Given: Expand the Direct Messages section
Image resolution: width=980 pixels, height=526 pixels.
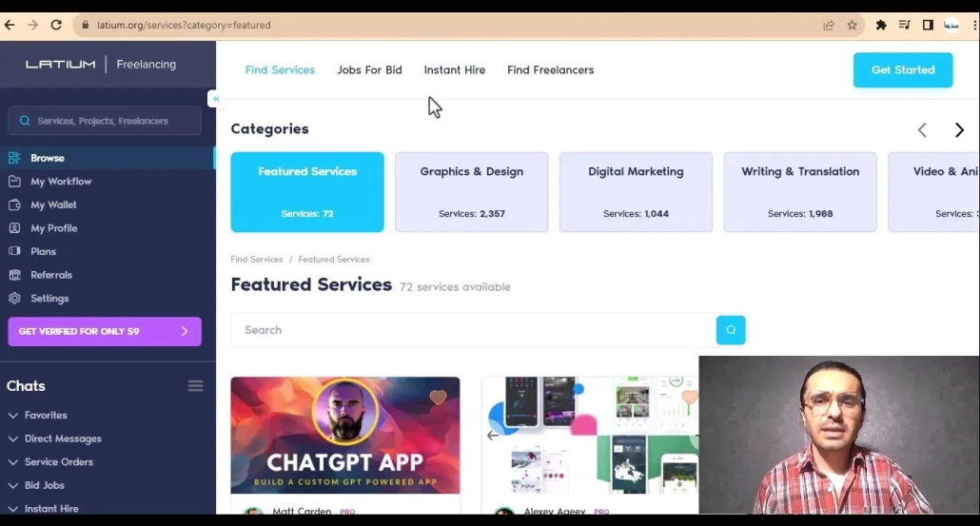Looking at the screenshot, I should pos(62,438).
